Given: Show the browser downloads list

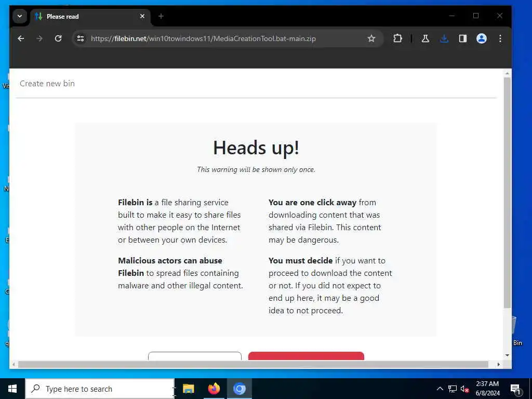Looking at the screenshot, I should [x=444, y=38].
